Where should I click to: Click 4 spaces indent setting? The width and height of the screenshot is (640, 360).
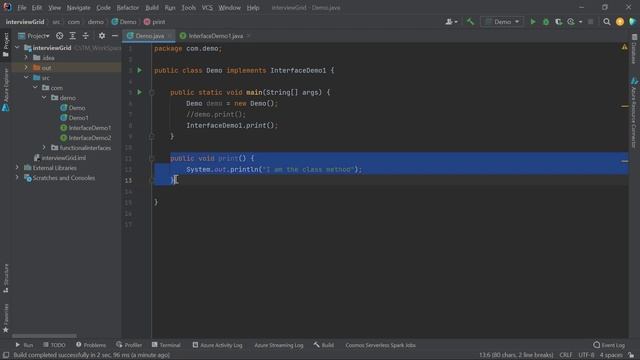pos(611,355)
